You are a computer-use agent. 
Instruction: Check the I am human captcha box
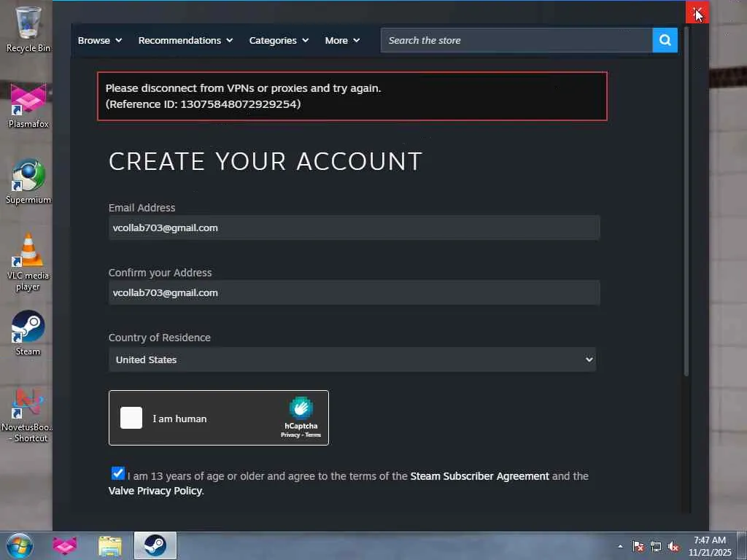pos(131,418)
